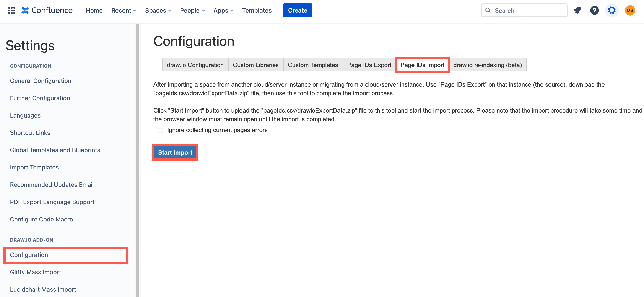Viewport: 644px width, 297px height.
Task: Open the Recent dropdown
Action: (124, 10)
